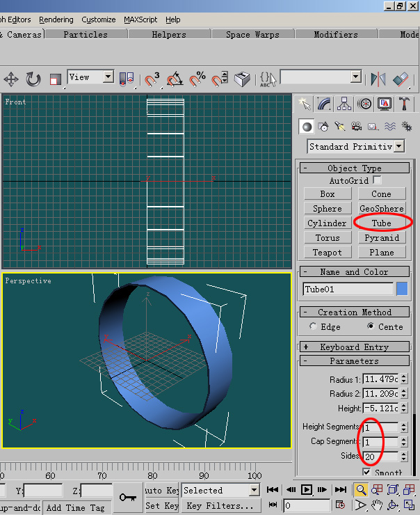Open the Customize menu
This screenshot has width=420, height=515.
99,19
